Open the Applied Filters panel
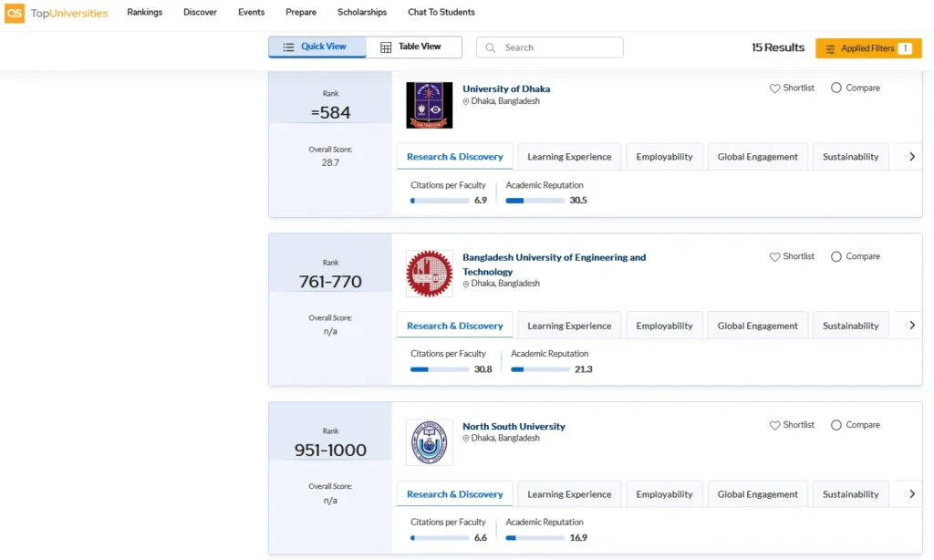The width and height of the screenshot is (934, 560). (x=867, y=47)
